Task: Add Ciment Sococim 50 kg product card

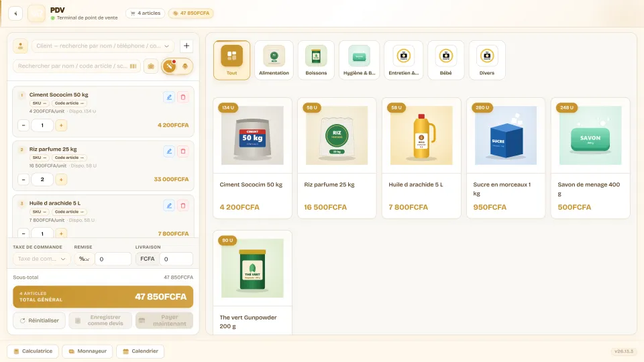Action: (253, 158)
